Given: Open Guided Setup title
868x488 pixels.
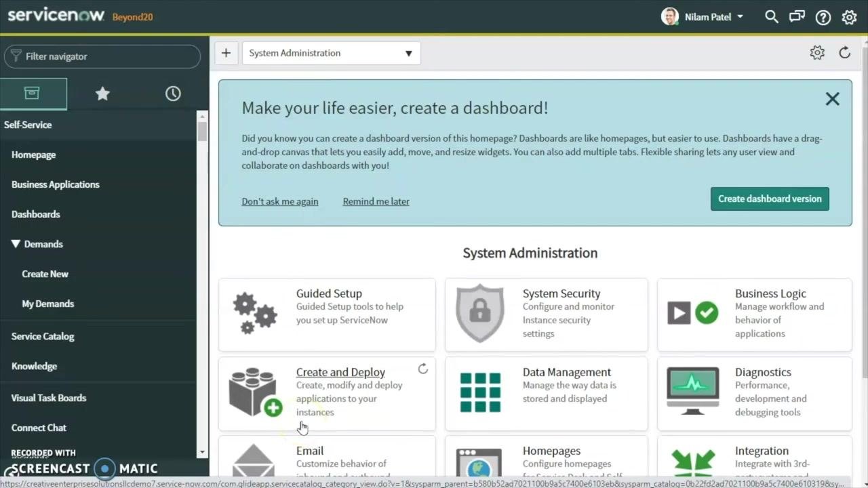Looking at the screenshot, I should click(329, 293).
